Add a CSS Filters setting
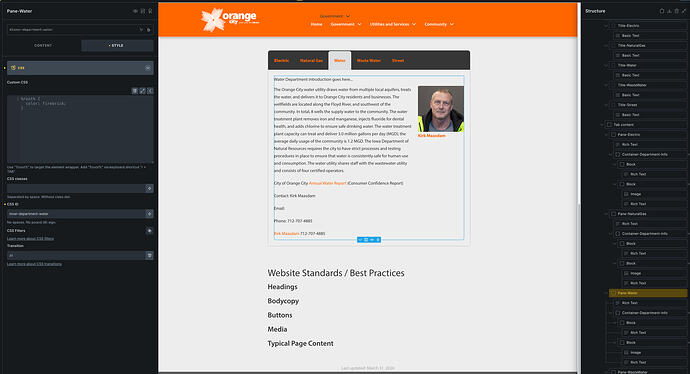Image resolution: width=690 pixels, height=374 pixels. click(x=150, y=231)
